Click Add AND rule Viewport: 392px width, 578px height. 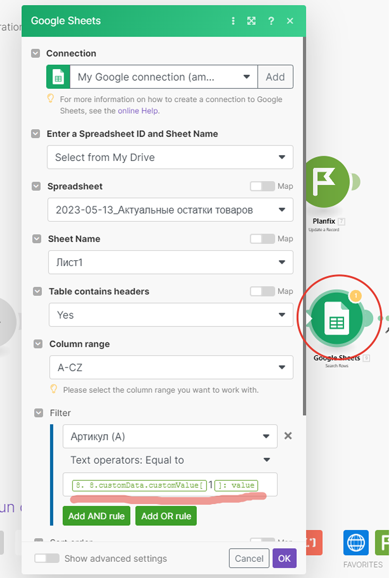[x=96, y=516]
